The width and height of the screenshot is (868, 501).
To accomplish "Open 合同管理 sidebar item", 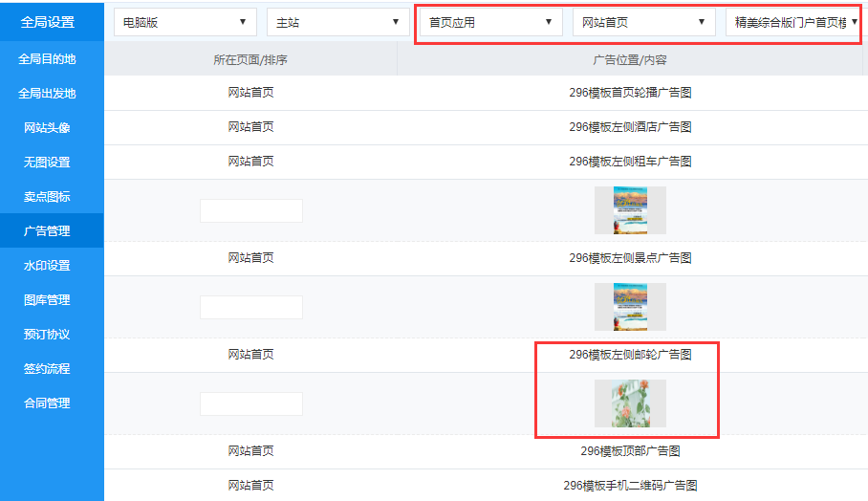I will click(x=47, y=403).
